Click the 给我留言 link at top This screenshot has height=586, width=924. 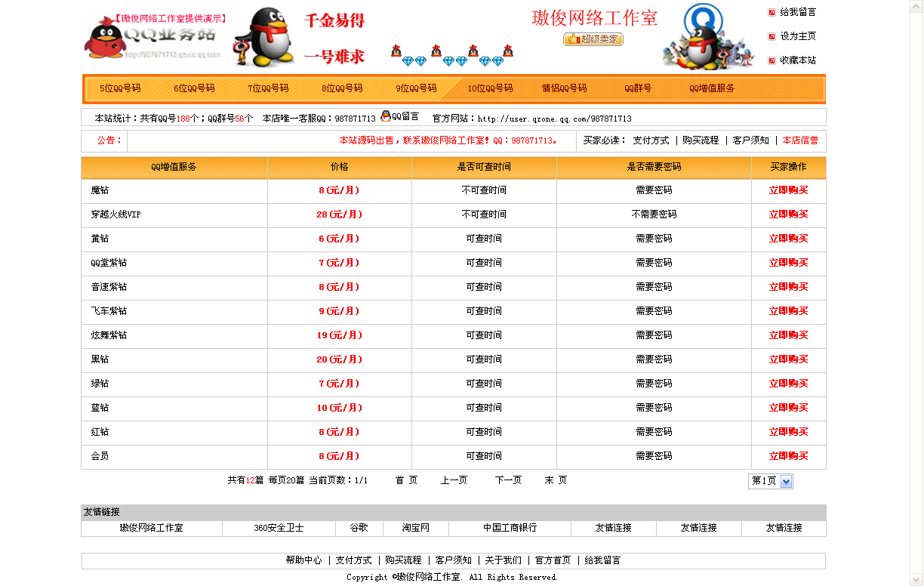coord(798,12)
